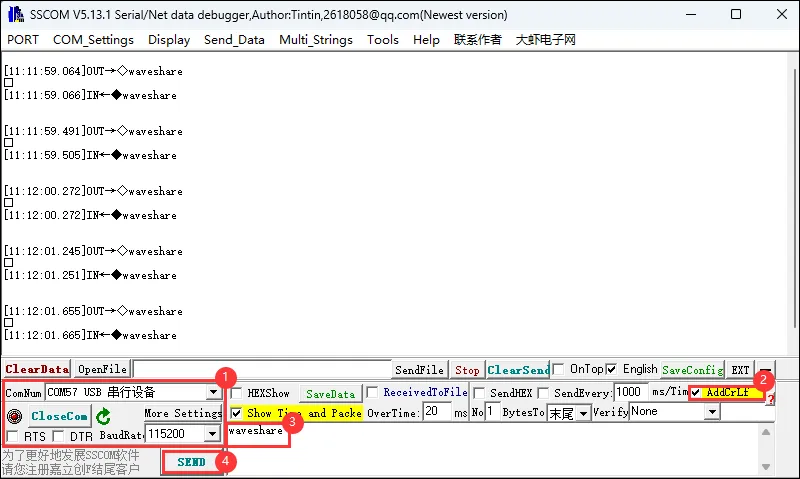Viewport: 800px width, 479px height.
Task: Click the CloseCom button
Action: 59,416
